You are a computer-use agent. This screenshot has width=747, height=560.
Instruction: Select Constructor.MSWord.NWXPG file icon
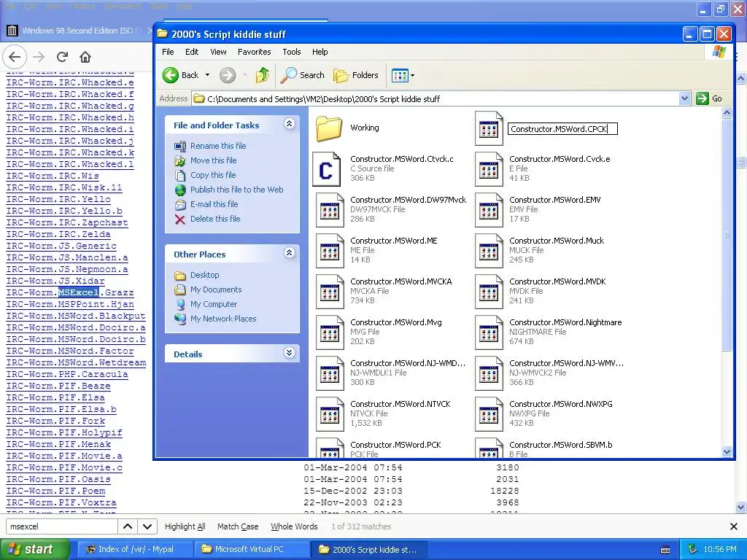[489, 414]
